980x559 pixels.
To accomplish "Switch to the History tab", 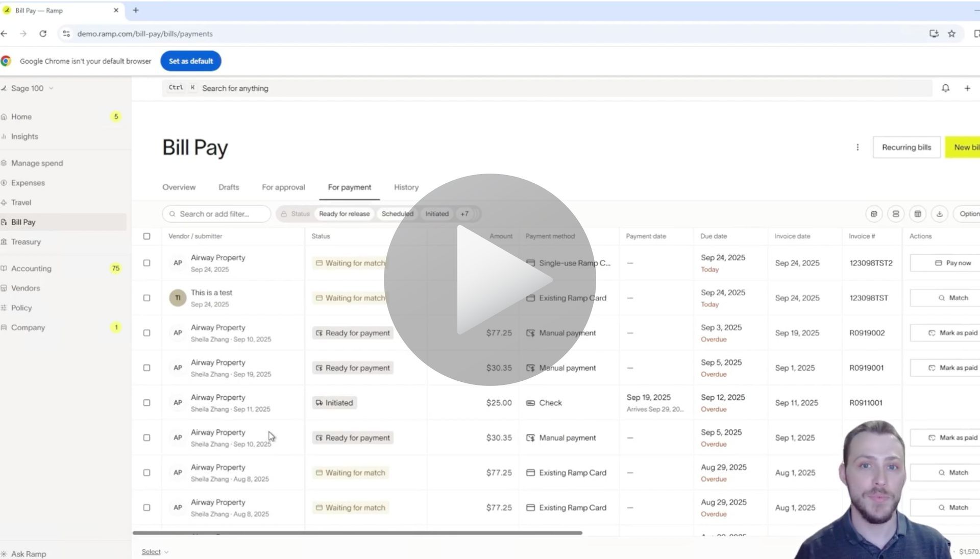I will click(x=406, y=187).
